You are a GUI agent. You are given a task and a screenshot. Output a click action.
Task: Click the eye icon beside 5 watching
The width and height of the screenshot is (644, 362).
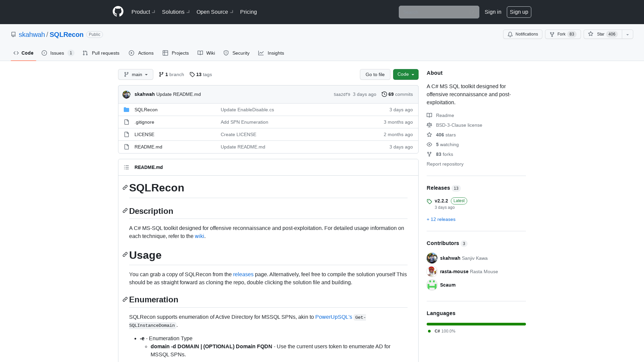[429, 144]
